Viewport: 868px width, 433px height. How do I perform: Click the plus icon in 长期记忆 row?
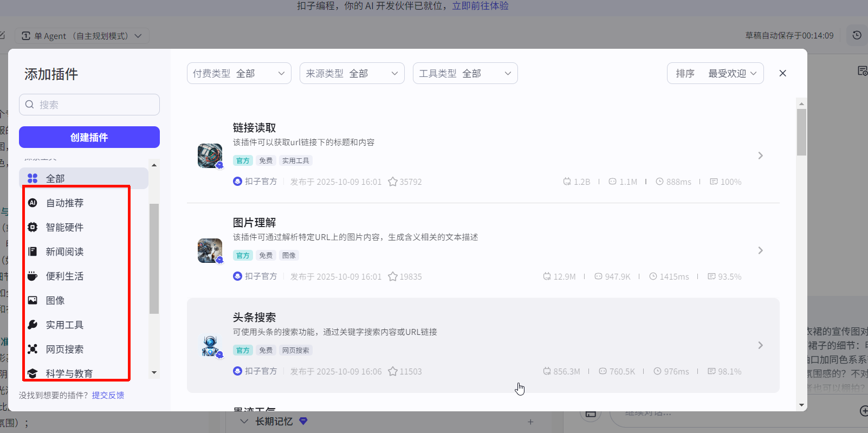(x=530, y=422)
